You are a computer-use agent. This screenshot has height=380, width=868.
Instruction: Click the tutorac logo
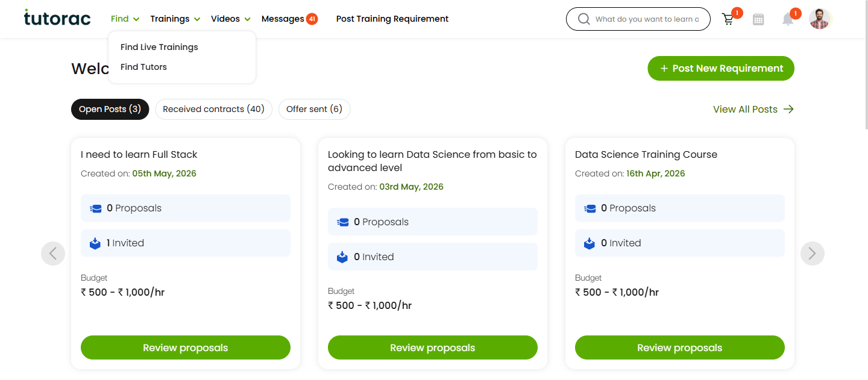[57, 18]
